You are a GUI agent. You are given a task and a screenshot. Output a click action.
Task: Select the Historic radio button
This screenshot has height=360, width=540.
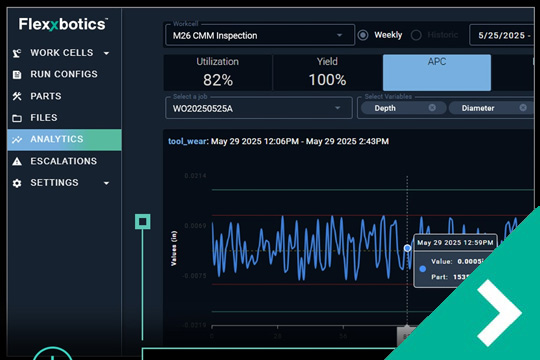[x=416, y=35]
